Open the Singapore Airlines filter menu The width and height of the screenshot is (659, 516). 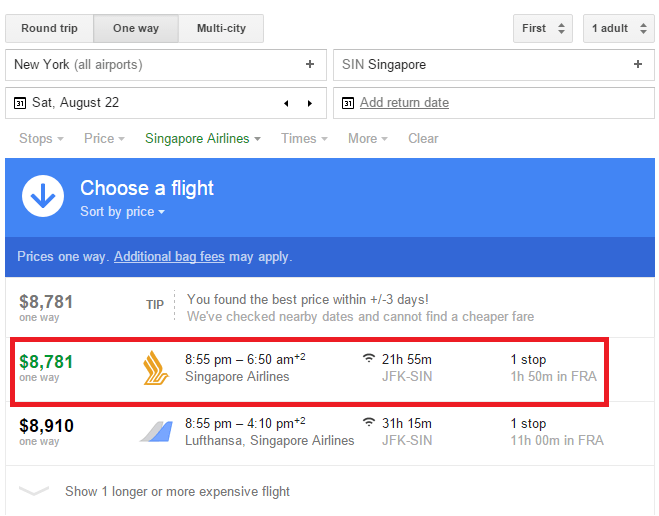coord(203,139)
